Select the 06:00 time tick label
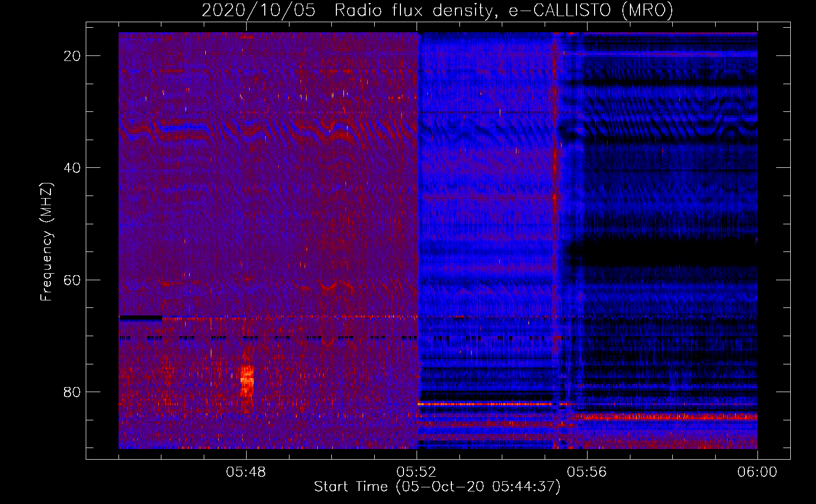The width and height of the screenshot is (816, 504). tap(757, 472)
